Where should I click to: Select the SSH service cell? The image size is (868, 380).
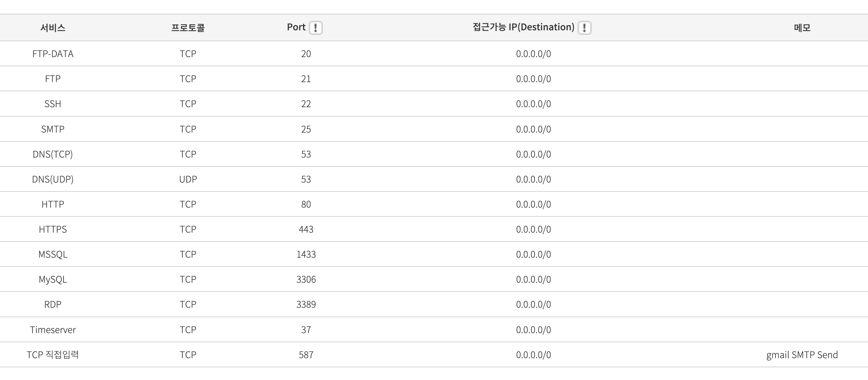coord(53,104)
